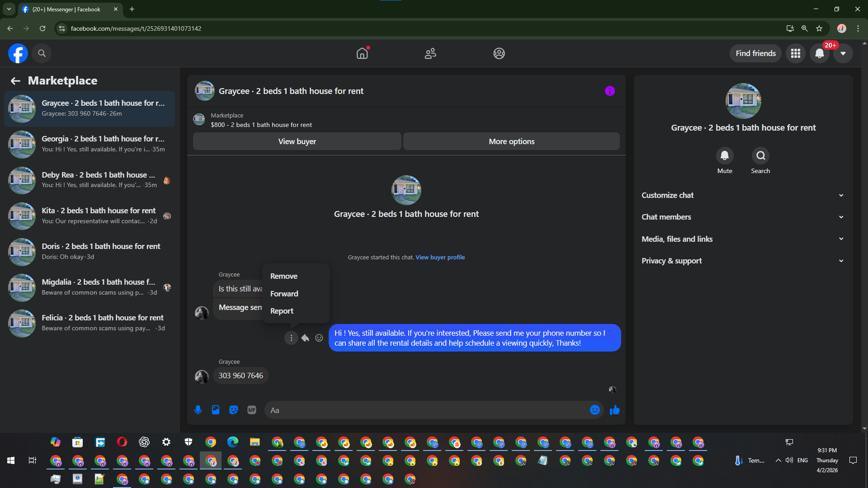Open the account dropdown arrow
Screen dimensions: 868x488
tap(843, 53)
